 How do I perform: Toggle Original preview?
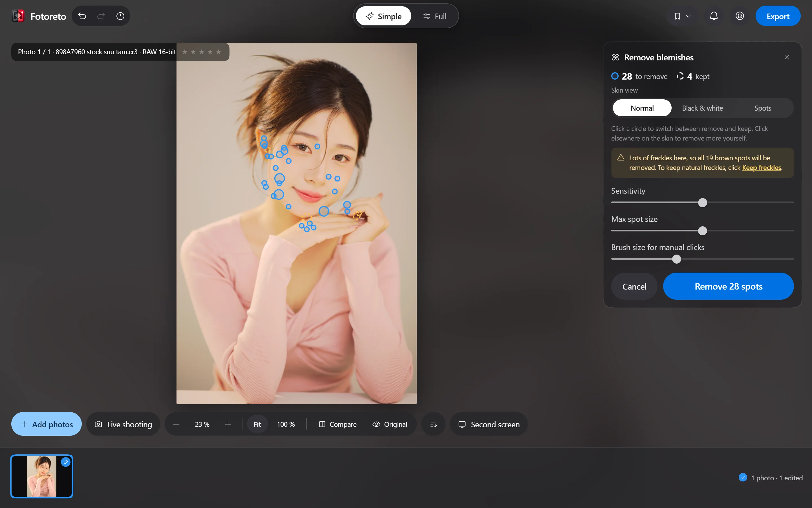[390, 424]
